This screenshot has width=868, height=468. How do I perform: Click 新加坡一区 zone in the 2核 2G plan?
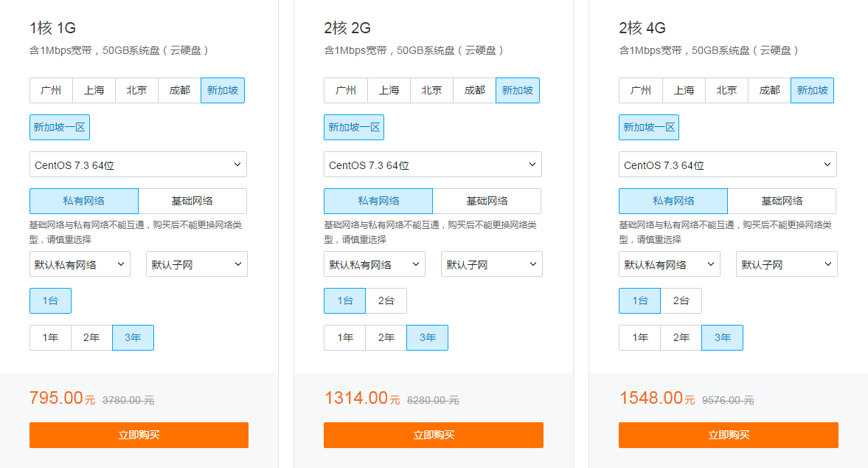[354, 127]
